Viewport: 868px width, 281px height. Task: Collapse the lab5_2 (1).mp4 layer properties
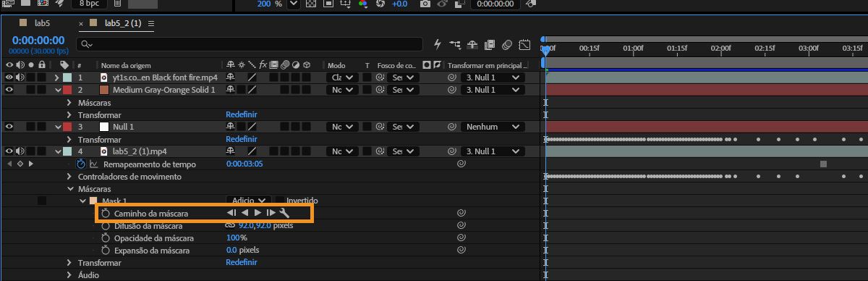[x=58, y=151]
